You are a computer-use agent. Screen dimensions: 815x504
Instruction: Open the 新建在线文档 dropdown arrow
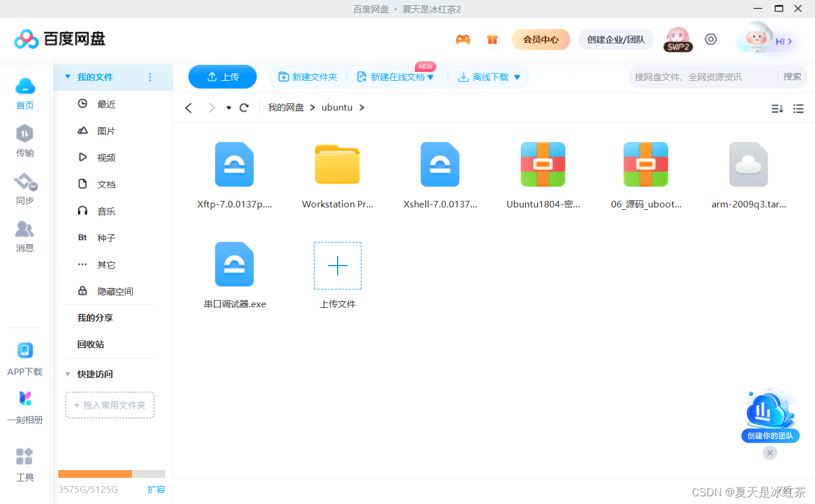tap(430, 77)
